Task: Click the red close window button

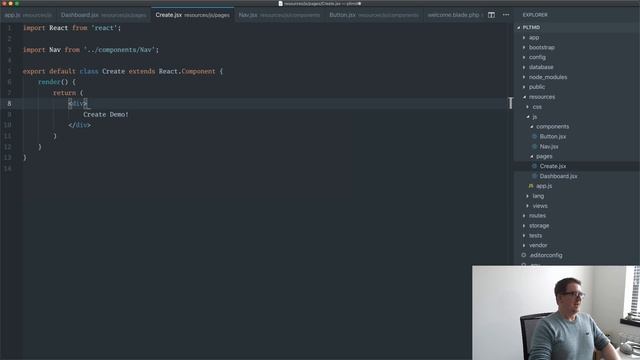Action: click(x=4, y=3)
